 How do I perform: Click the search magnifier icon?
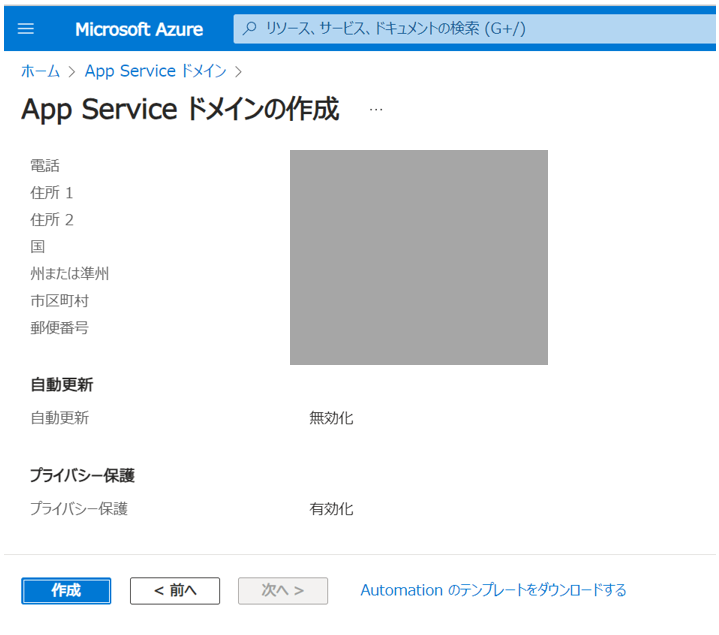[x=250, y=29]
